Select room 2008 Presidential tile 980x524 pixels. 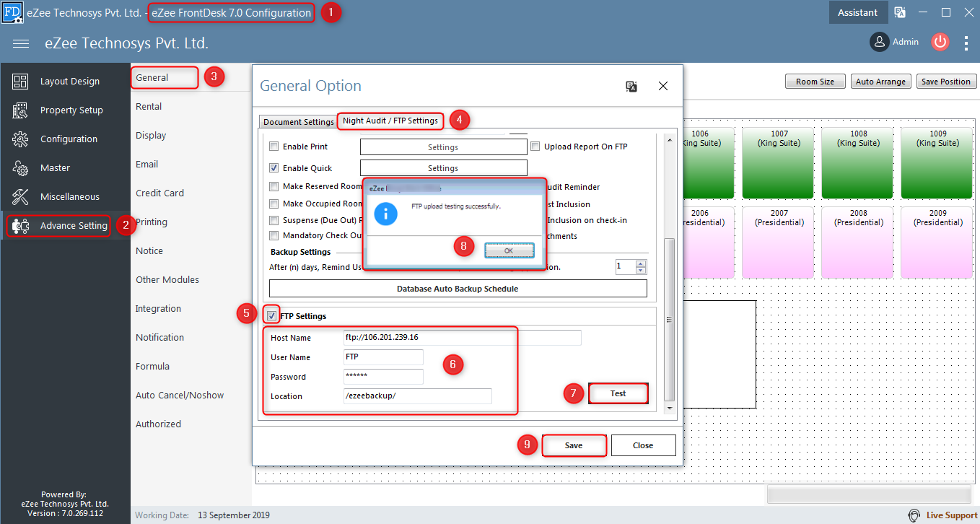(858, 243)
